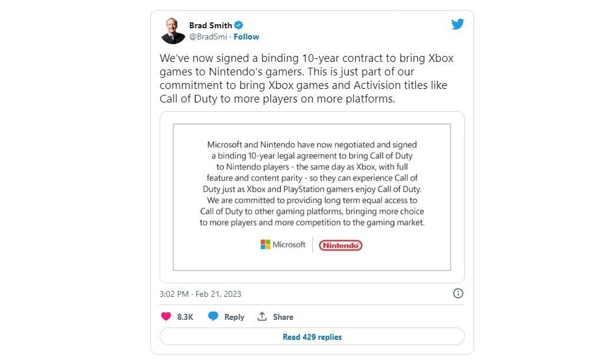Click the share upload arrow icon
The width and height of the screenshot is (589, 364).
[262, 317]
